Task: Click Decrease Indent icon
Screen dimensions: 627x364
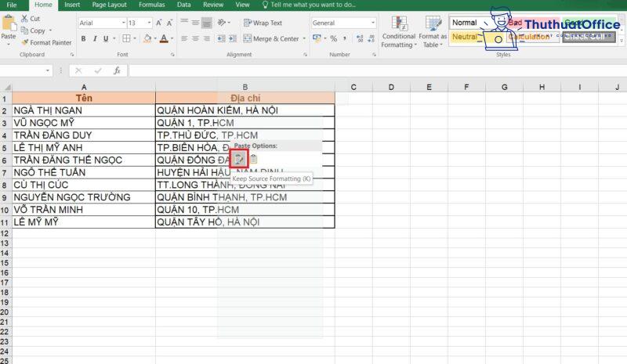Action: coord(221,38)
